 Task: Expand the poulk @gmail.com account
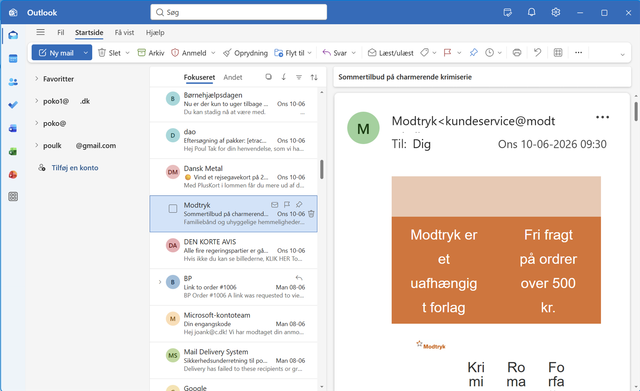tap(36, 145)
